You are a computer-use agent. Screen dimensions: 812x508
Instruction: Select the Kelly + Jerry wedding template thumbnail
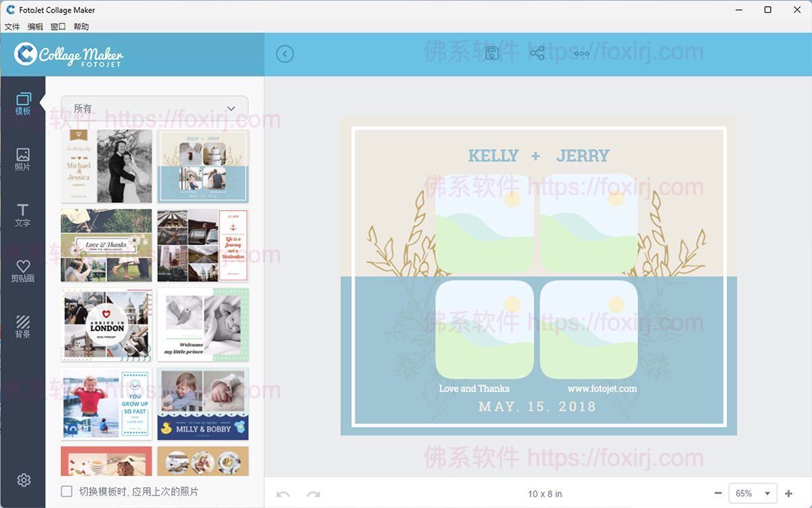(x=202, y=165)
